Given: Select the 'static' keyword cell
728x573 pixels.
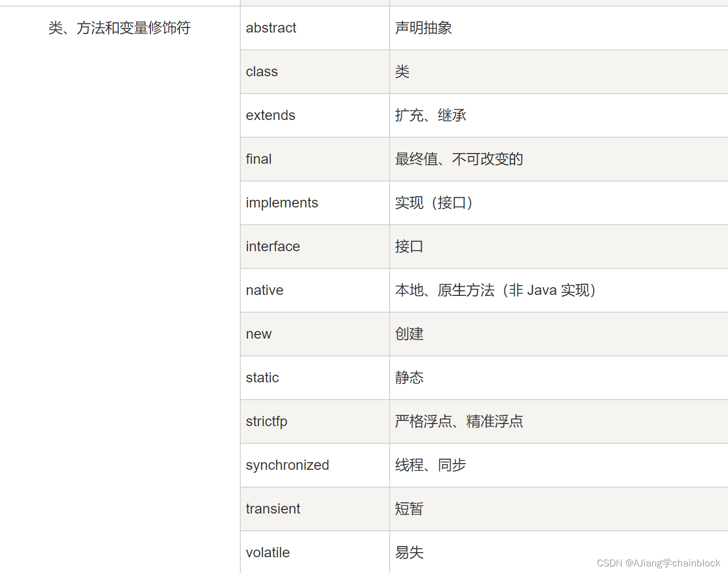Looking at the screenshot, I should pos(315,378).
